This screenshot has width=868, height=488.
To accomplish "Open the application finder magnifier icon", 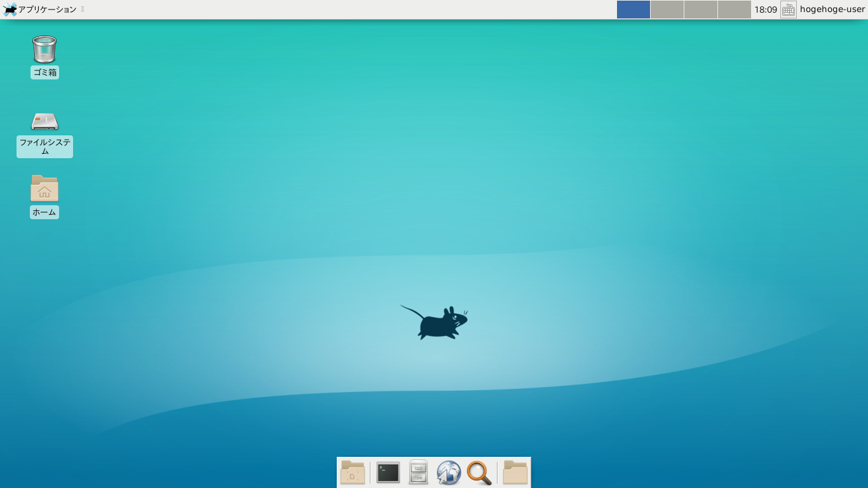I will point(479,473).
